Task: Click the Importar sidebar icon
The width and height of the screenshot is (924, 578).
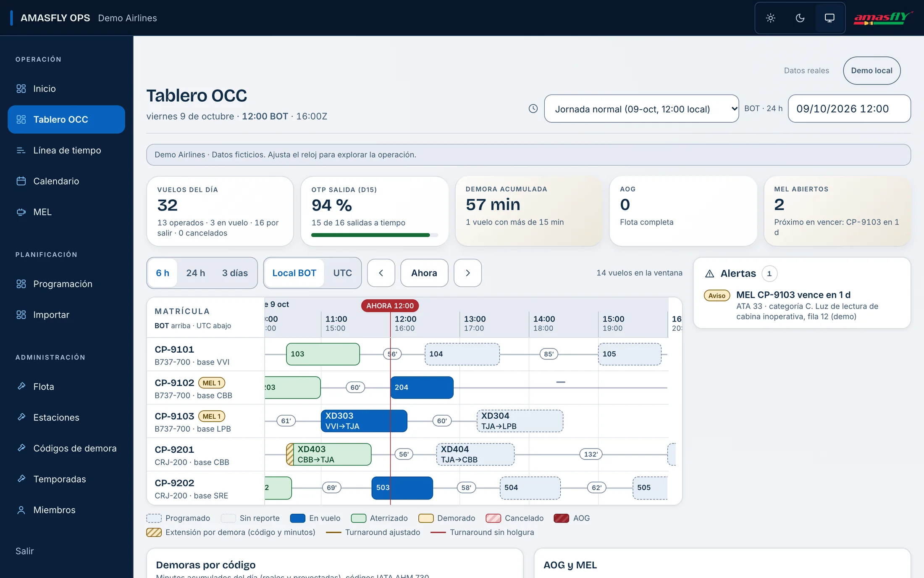Action: [21, 315]
